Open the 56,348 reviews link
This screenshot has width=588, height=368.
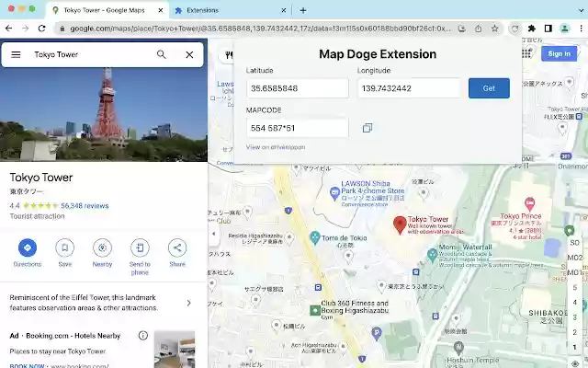point(85,206)
